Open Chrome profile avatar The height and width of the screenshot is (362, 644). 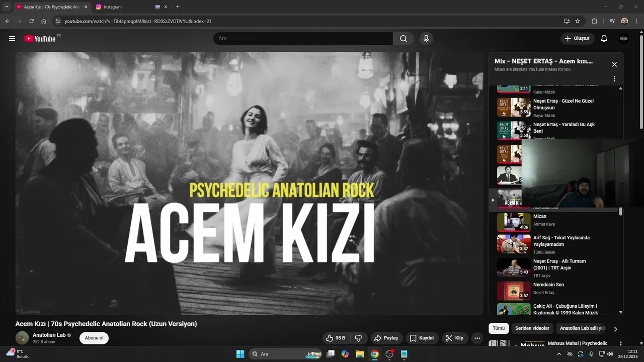tap(624, 21)
